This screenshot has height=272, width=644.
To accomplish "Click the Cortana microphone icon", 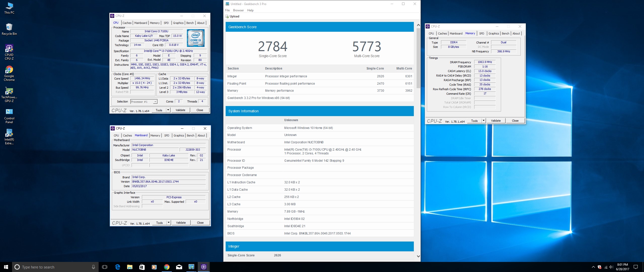I will (x=93, y=267).
